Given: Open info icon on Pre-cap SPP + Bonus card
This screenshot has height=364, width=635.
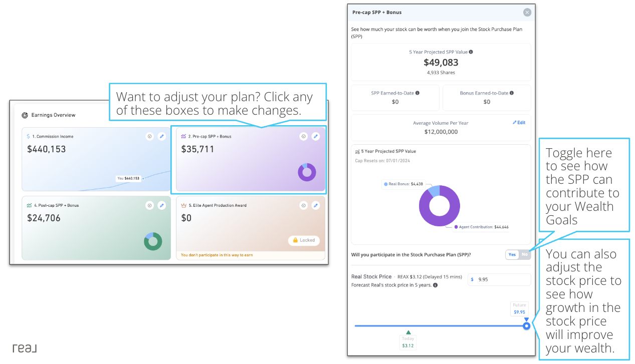Looking at the screenshot, I should (x=303, y=136).
